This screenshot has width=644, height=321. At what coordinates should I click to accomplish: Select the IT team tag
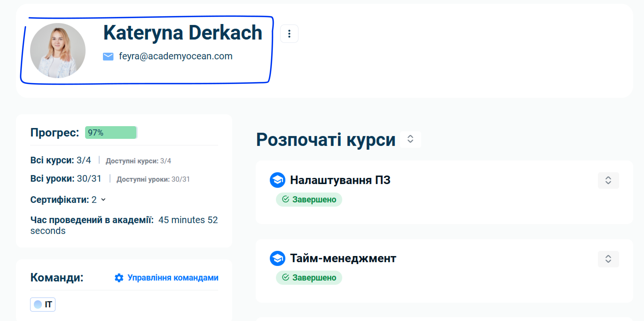click(43, 304)
